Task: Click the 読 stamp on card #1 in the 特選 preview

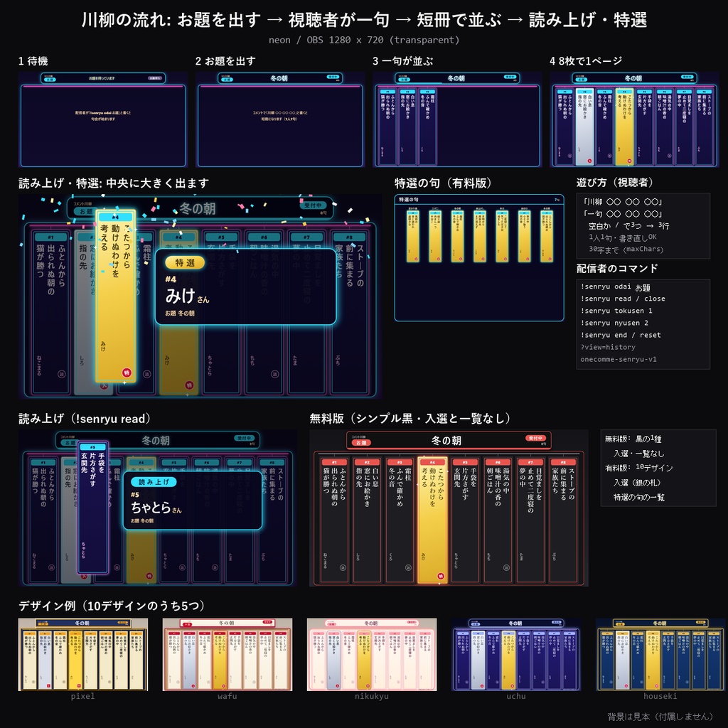Action: 61,374
